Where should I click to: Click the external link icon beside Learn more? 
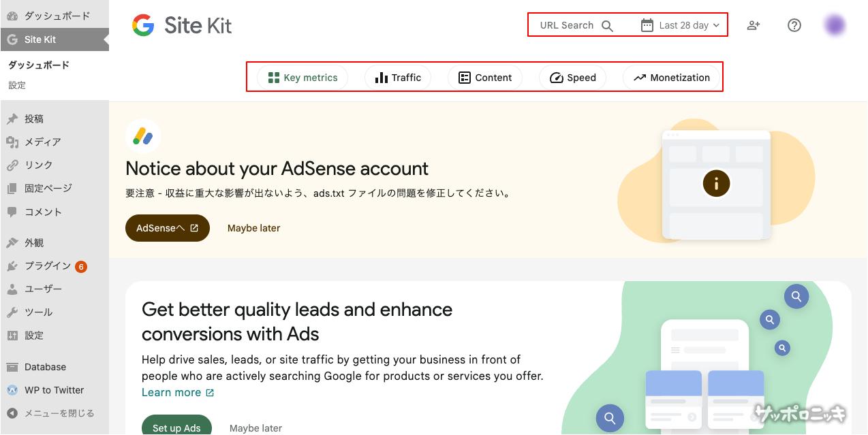[210, 393]
